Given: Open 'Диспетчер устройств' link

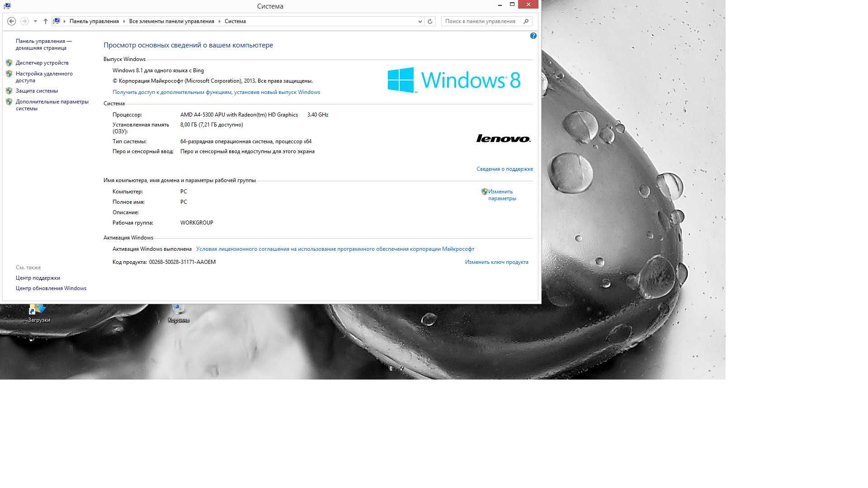Looking at the screenshot, I should [x=42, y=63].
